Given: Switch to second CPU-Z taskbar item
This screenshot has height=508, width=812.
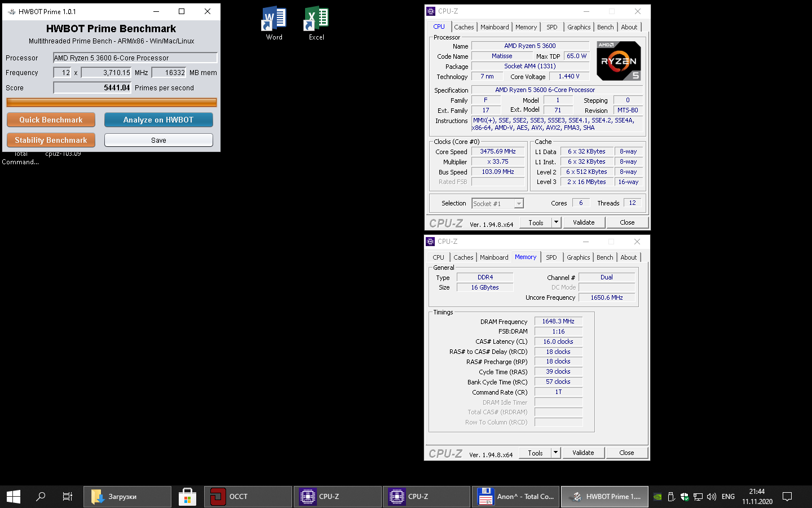Looking at the screenshot, I should (426, 497).
